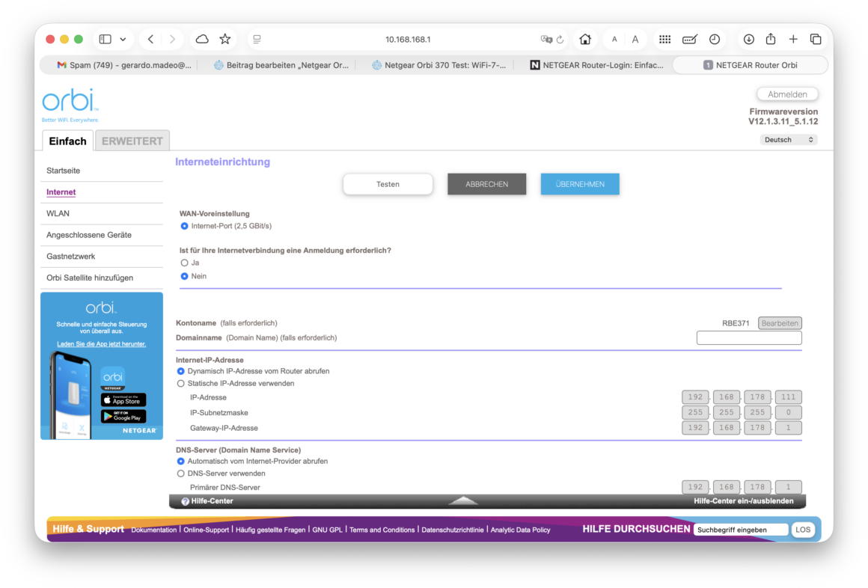Screen dimensions: 868x588
Task: Click the App Store badge in orbi ad
Action: [x=123, y=400]
